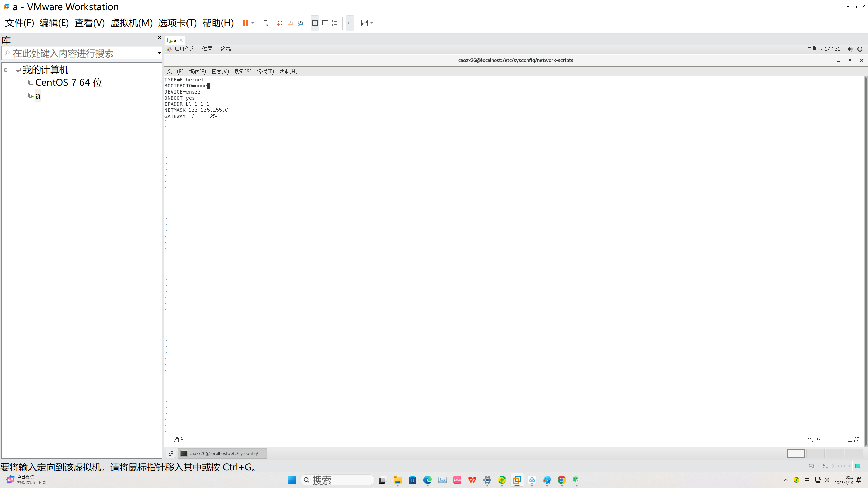Click the guest volume speaker icon
The width and height of the screenshot is (868, 488).
pos(850,49)
